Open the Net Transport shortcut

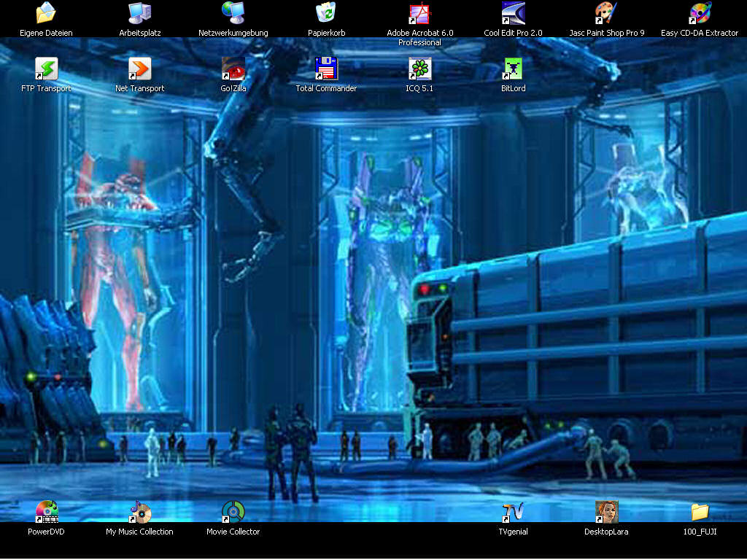139,69
